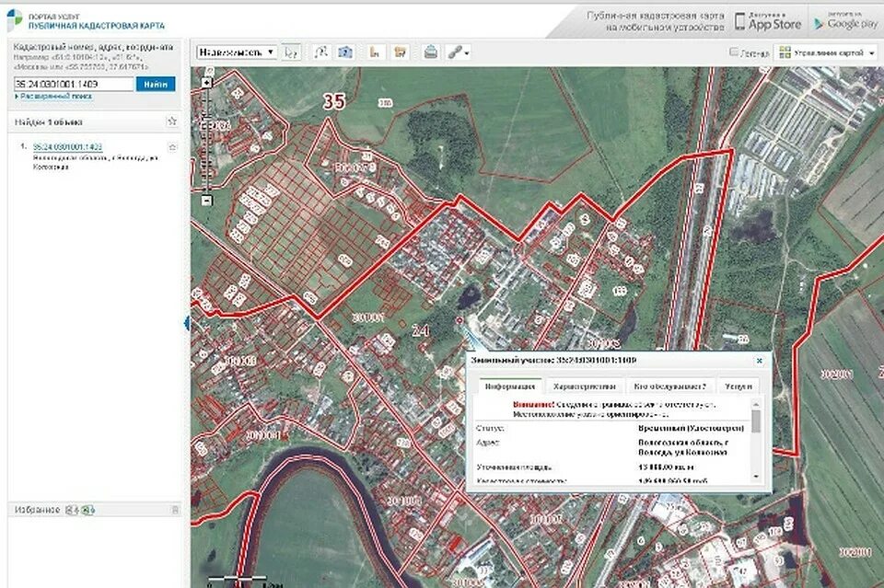The height and width of the screenshot is (588, 884).
Task: Click cadastral number search input field
Action: 74,84
